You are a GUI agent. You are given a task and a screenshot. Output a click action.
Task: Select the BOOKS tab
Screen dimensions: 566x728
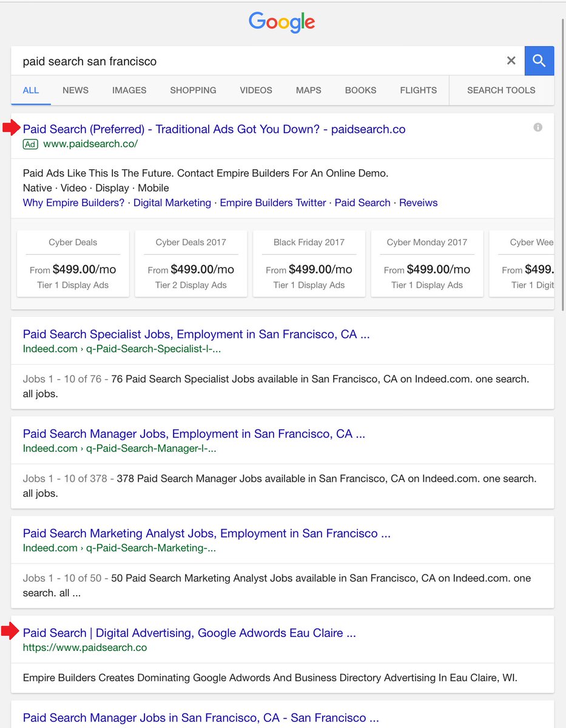pyautogui.click(x=361, y=90)
